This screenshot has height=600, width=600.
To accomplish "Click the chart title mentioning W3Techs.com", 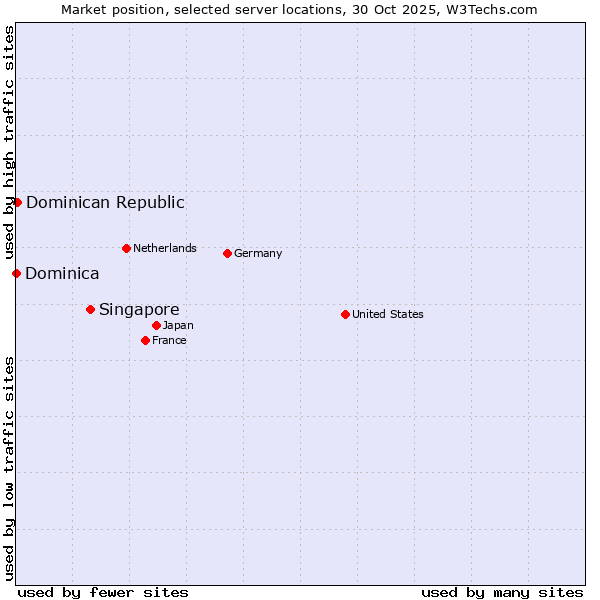I will tap(299, 9).
